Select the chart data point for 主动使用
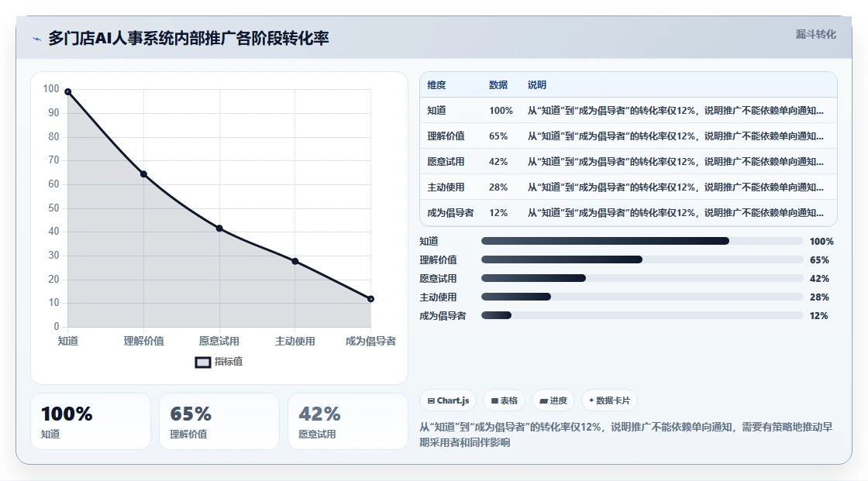The width and height of the screenshot is (868, 481). tap(295, 261)
